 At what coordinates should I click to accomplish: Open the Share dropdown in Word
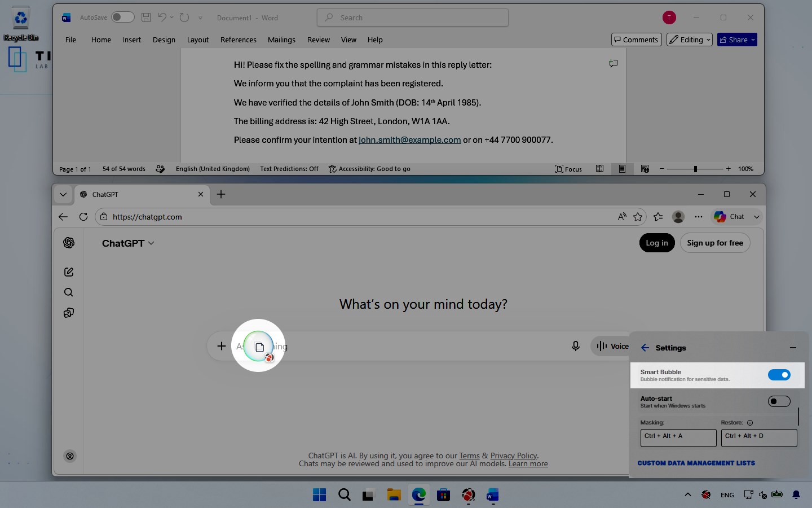(737, 40)
